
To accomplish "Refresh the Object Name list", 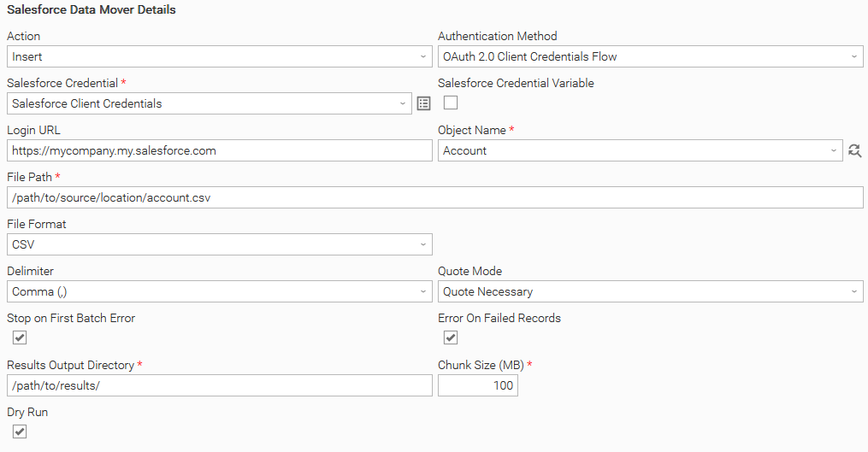I will coord(854,150).
